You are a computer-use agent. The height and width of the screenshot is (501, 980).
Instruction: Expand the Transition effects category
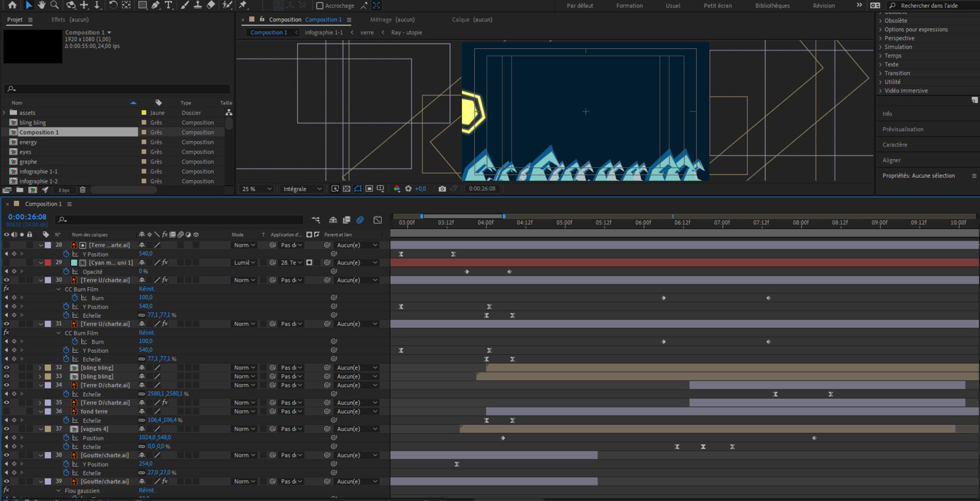point(880,73)
